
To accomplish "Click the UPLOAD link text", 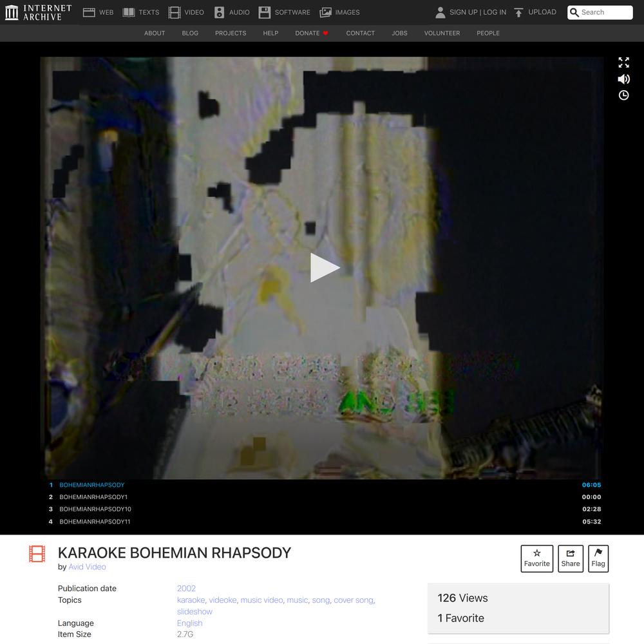I will pyautogui.click(x=542, y=12).
